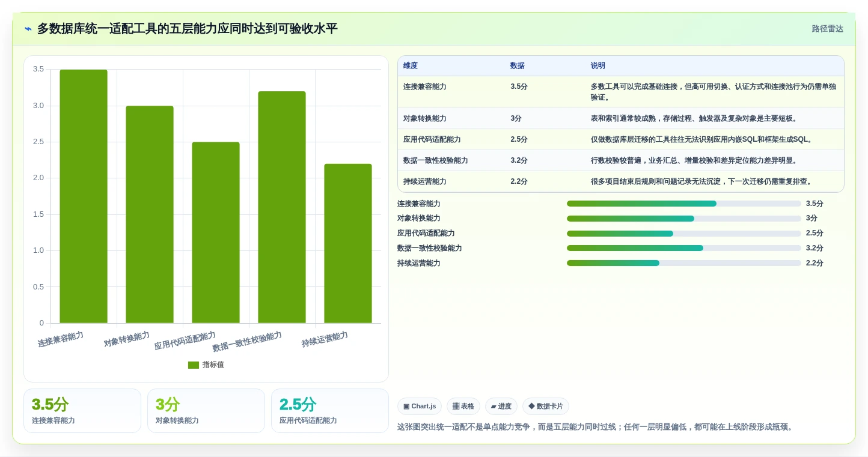The image size is (868, 457).
Task: Select the 持续运营能力 bar in chart
Action: pyautogui.click(x=348, y=243)
